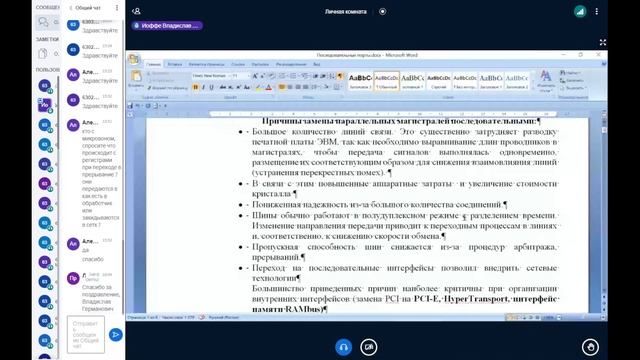Justify the paragraph text
Viewport: 640px width, 360px height.
(305, 87)
